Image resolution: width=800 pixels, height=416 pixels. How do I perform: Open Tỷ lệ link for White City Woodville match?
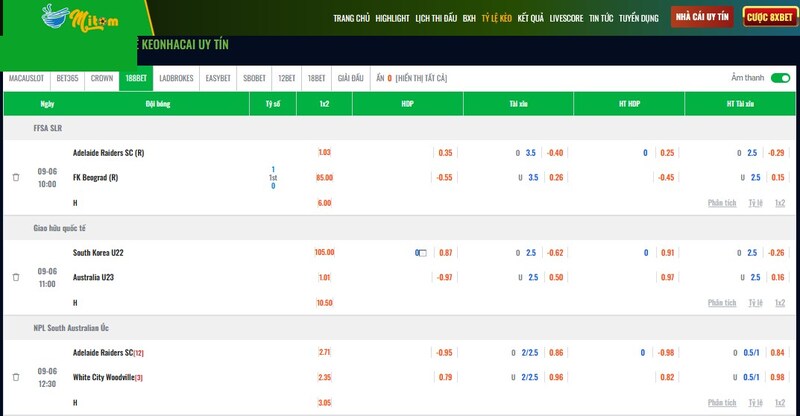click(756, 403)
